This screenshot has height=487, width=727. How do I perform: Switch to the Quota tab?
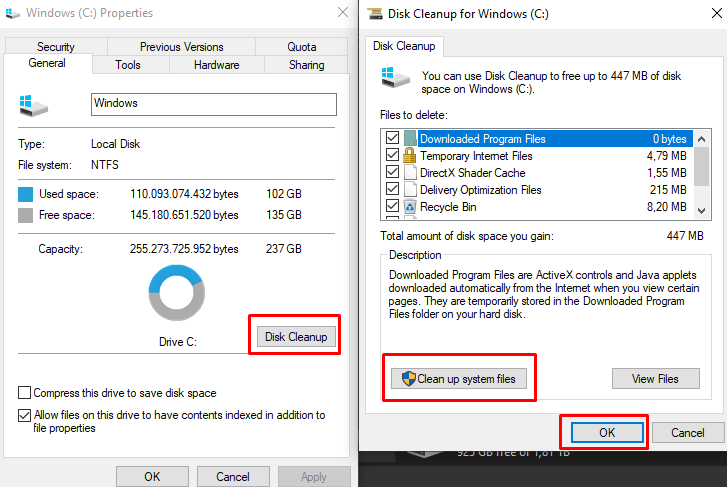[301, 47]
